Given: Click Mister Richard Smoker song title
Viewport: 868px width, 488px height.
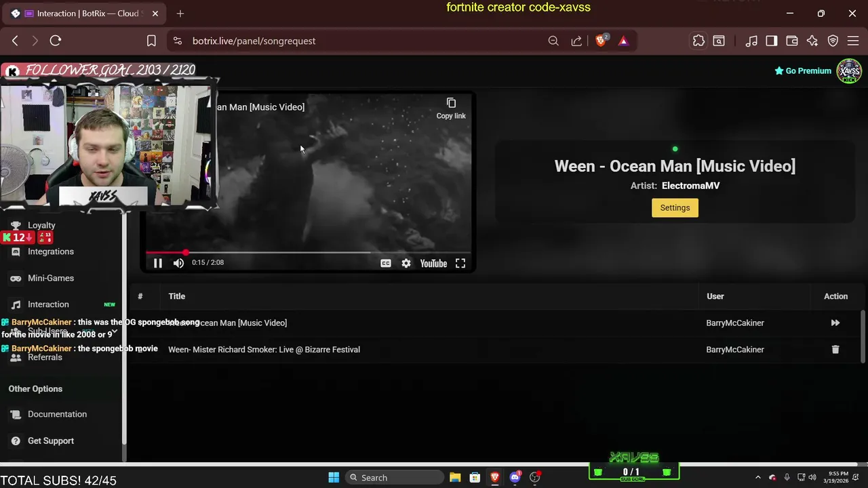Looking at the screenshot, I should click(x=264, y=350).
